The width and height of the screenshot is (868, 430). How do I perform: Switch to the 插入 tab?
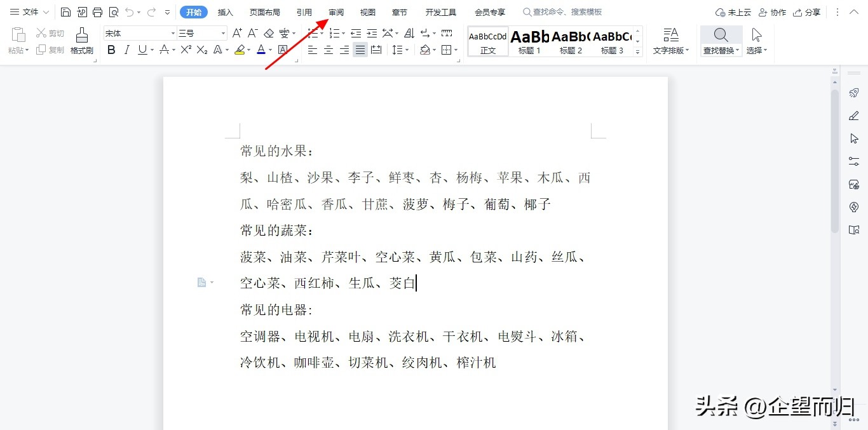pyautogui.click(x=226, y=12)
